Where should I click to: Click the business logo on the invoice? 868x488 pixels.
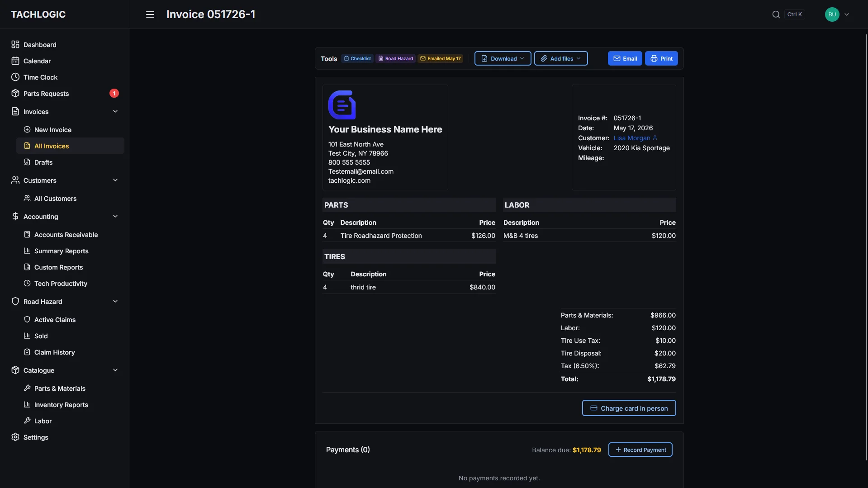point(342,105)
